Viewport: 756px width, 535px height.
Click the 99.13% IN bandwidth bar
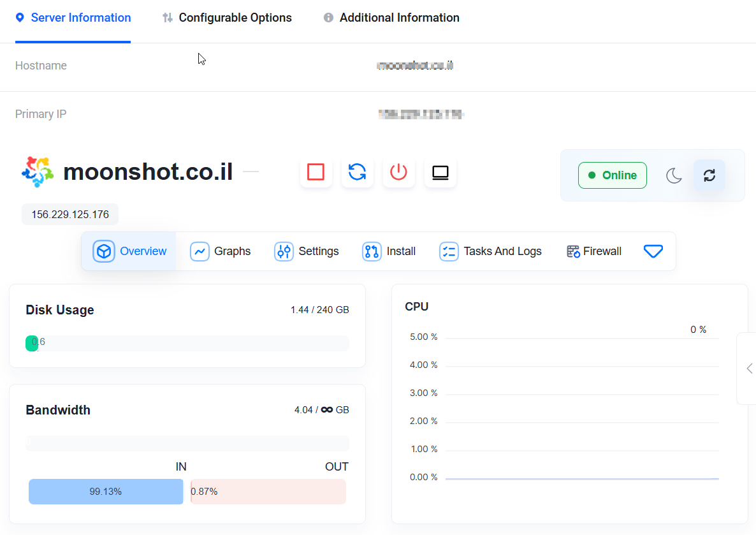tap(106, 492)
